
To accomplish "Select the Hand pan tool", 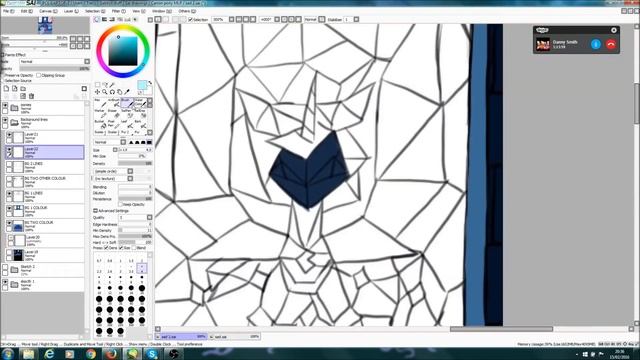I will (x=120, y=92).
